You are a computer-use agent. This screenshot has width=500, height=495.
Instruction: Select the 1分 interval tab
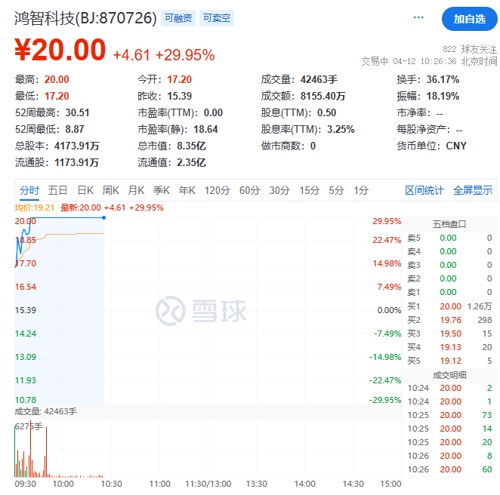pyautogui.click(x=361, y=190)
